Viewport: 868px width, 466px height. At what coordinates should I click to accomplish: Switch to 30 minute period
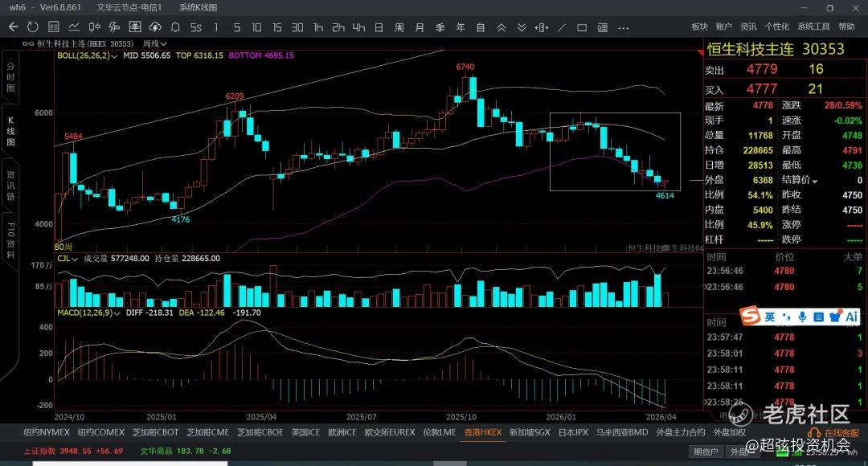click(297, 27)
